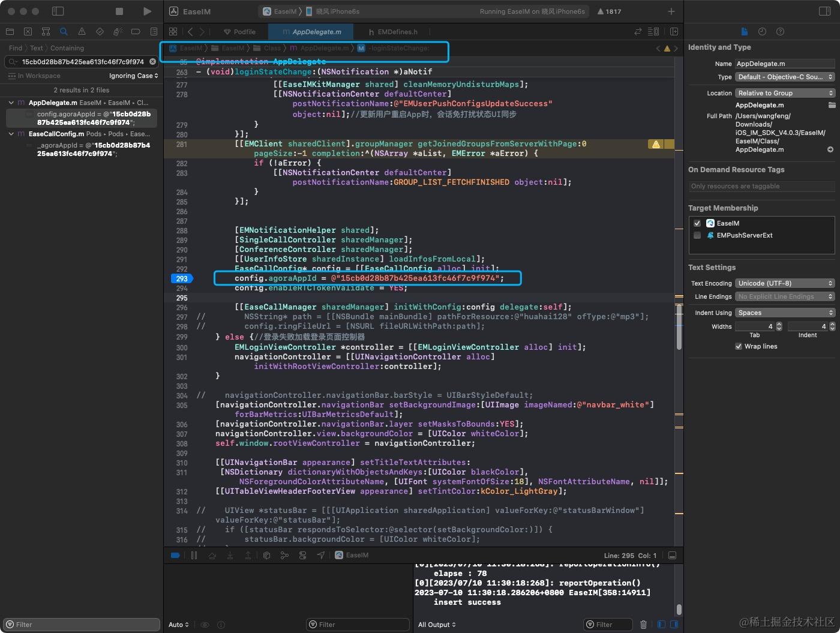The width and height of the screenshot is (840, 633).
Task: Open the Location Relative to Group dropdown
Action: pyautogui.click(x=785, y=93)
